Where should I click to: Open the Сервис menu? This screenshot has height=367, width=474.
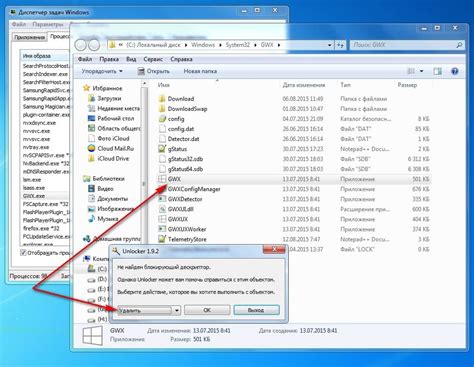[x=153, y=59]
